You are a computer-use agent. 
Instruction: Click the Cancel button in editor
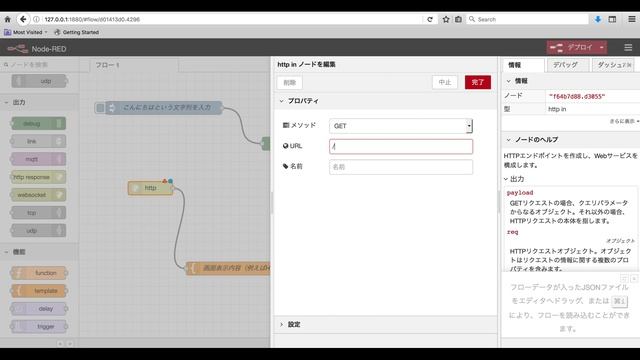coord(444,82)
